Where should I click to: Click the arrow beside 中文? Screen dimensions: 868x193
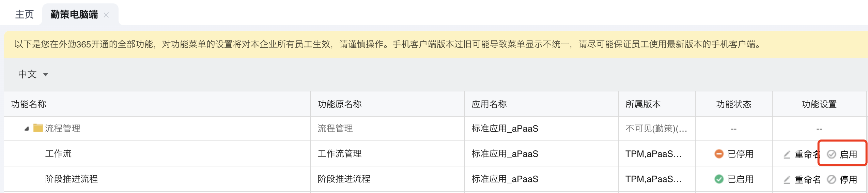pyautogui.click(x=46, y=74)
